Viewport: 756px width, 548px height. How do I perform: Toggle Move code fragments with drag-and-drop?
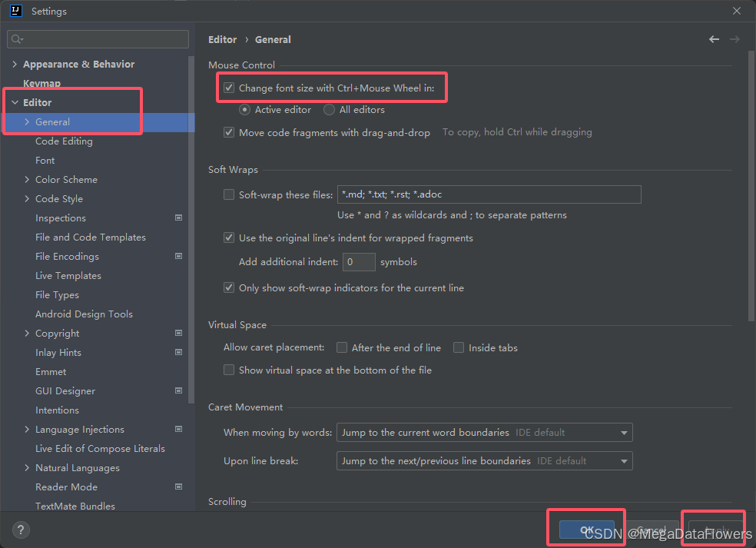coord(229,132)
